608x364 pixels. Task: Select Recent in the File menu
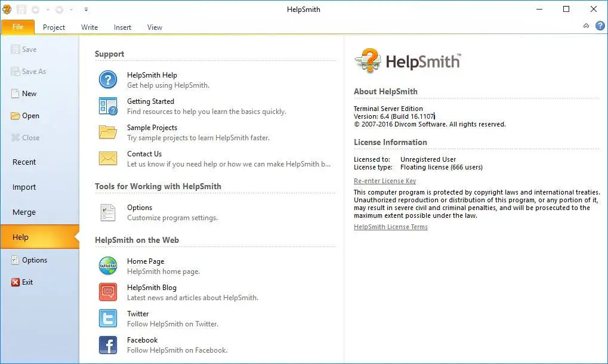pos(39,162)
